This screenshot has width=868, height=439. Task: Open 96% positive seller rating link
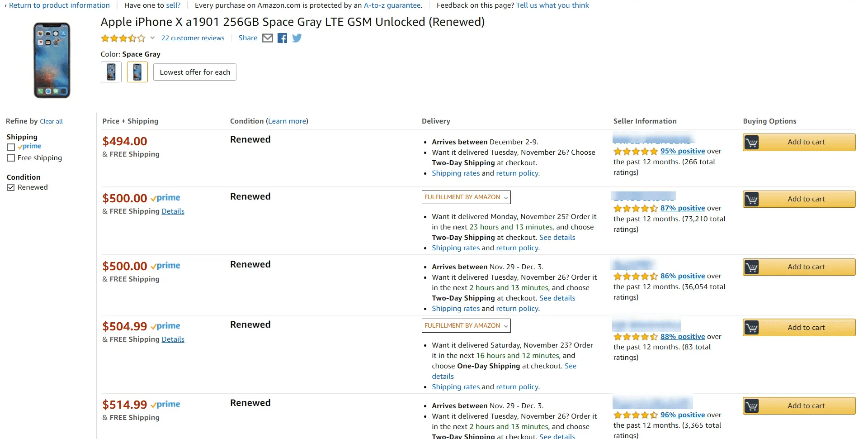pyautogui.click(x=683, y=415)
